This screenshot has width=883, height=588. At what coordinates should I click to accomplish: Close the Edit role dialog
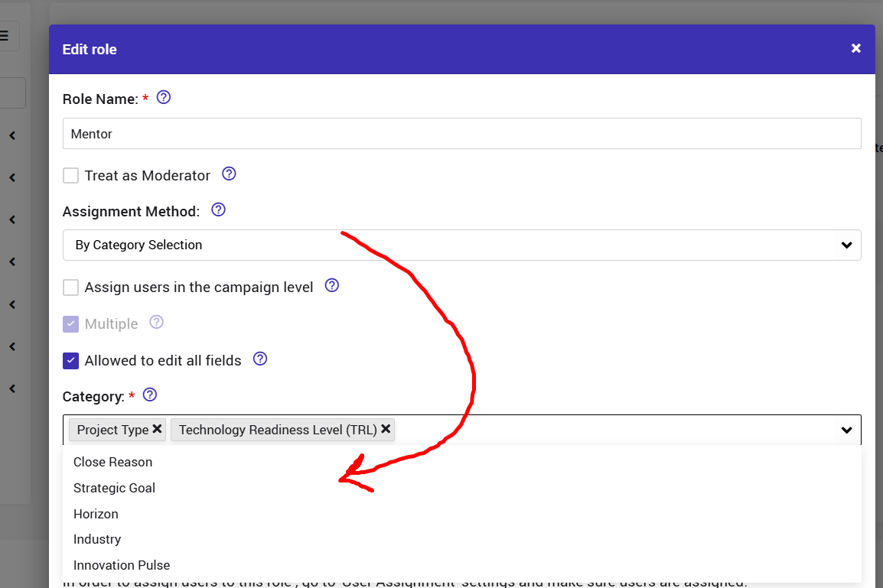[856, 48]
